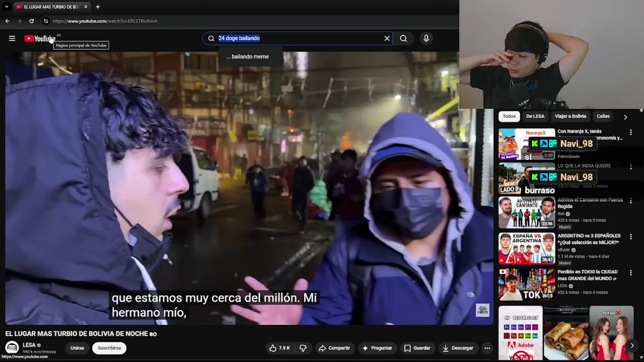Open the xBuyer channel name

click(x=563, y=250)
